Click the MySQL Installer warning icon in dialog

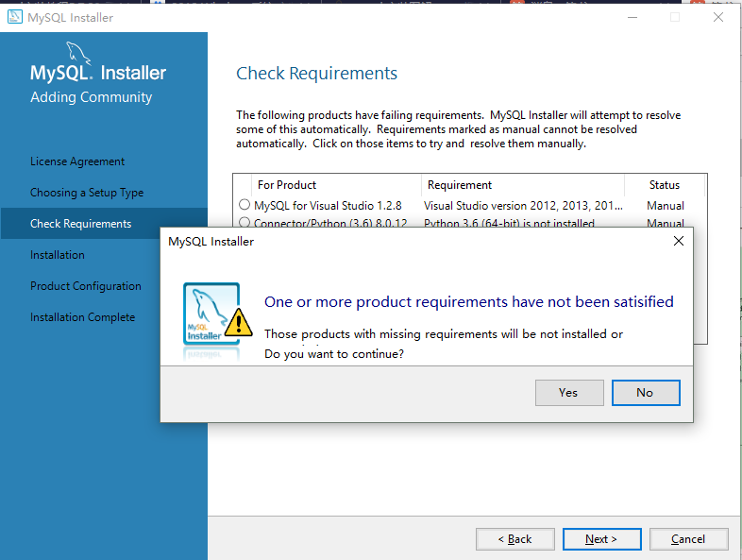point(218,314)
